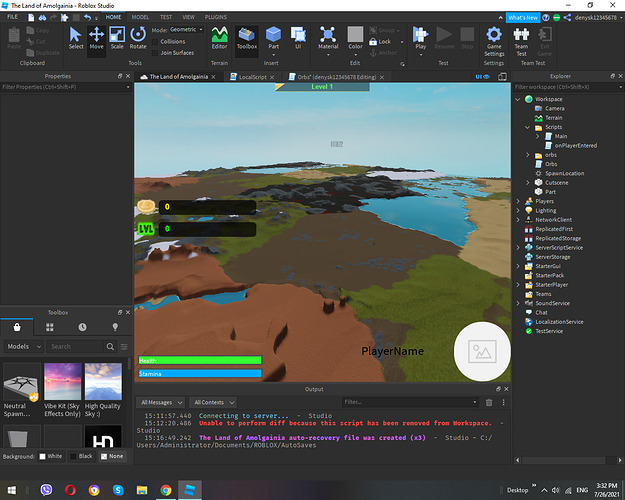
Task: Click the Toolbox ribbon icon
Action: click(x=245, y=38)
